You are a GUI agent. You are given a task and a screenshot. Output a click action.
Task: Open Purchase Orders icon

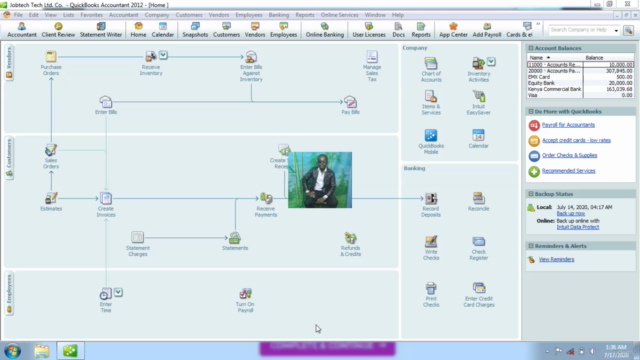[x=51, y=57]
